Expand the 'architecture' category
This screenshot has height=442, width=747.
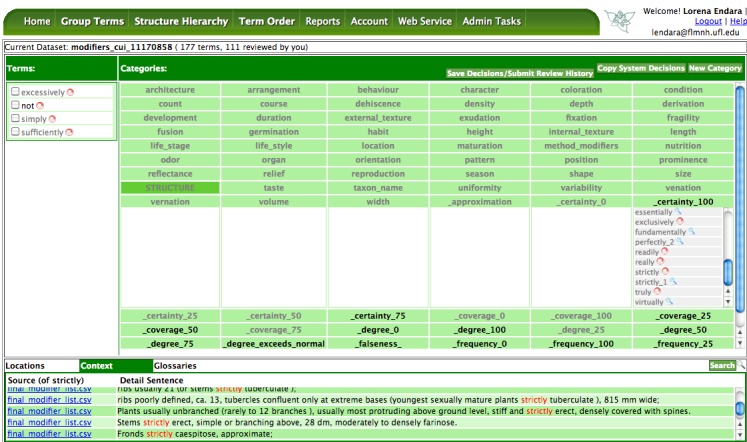coord(169,90)
